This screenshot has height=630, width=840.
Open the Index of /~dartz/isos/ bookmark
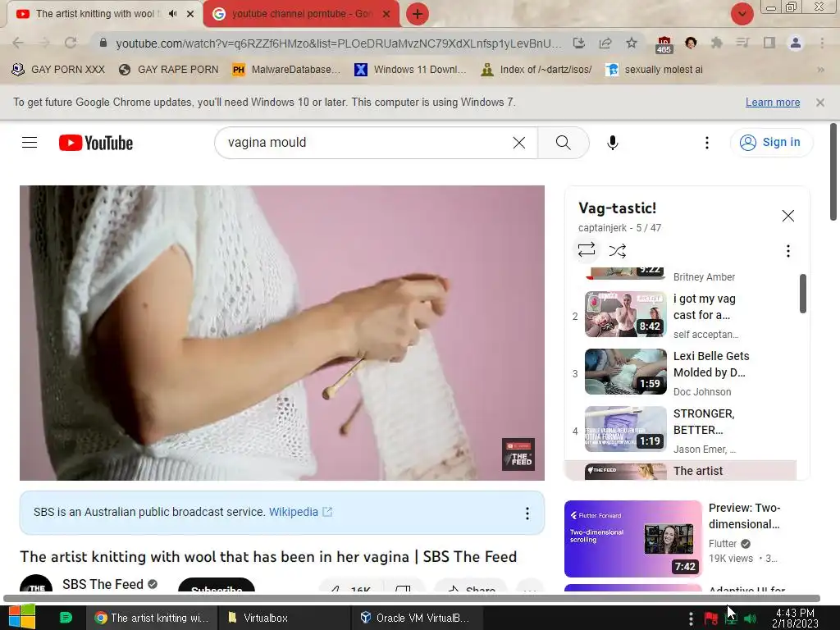pyautogui.click(x=536, y=70)
